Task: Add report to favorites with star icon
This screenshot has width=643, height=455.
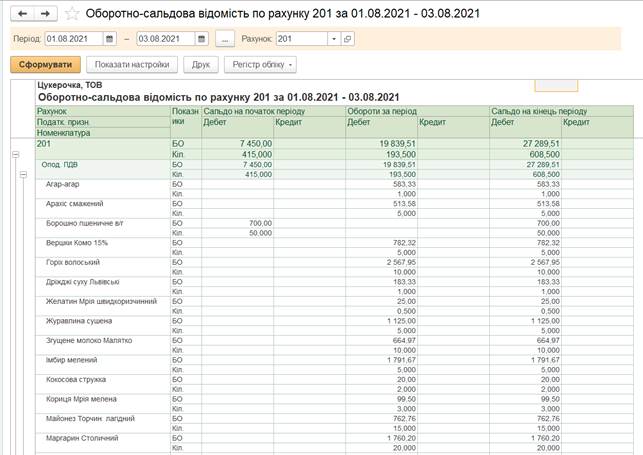Action: [x=70, y=14]
